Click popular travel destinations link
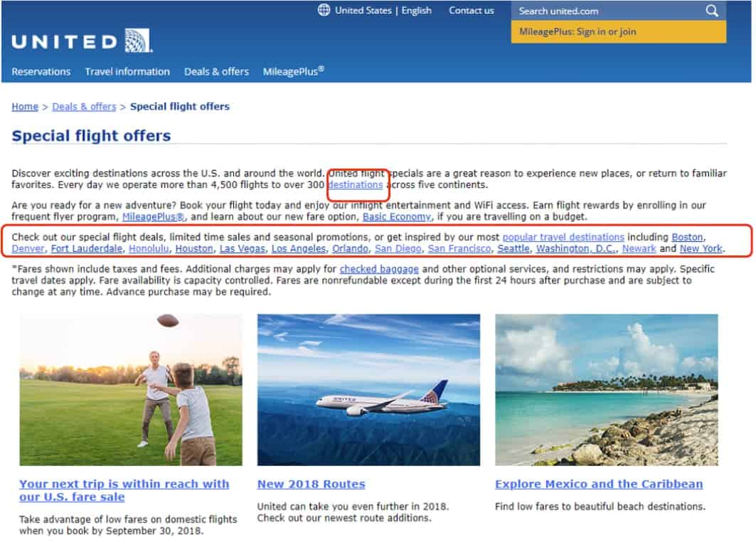This screenshot has height=545, width=756. [563, 238]
